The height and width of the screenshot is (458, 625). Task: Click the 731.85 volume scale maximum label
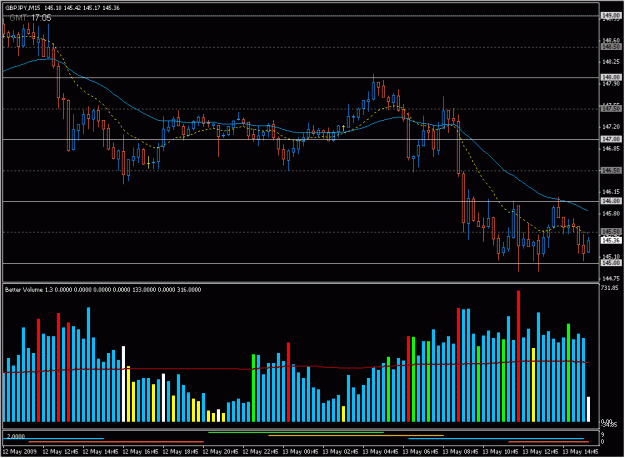[x=610, y=288]
